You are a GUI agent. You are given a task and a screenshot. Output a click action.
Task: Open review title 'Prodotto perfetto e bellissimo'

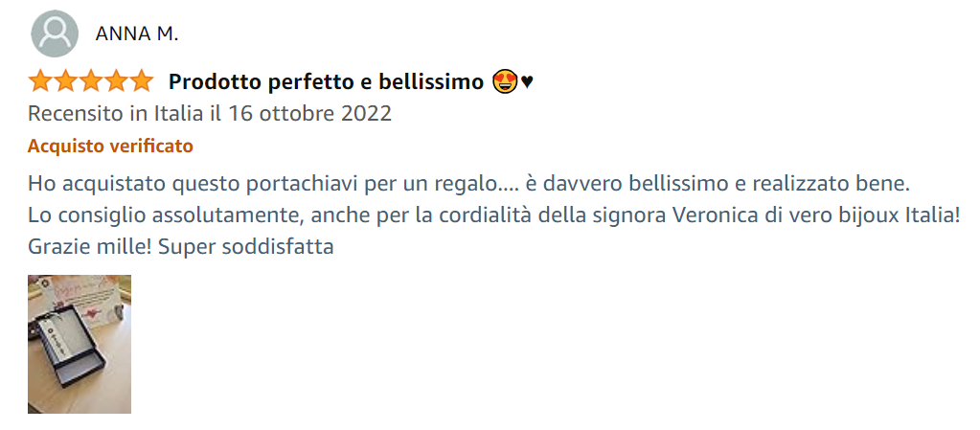coord(327,81)
